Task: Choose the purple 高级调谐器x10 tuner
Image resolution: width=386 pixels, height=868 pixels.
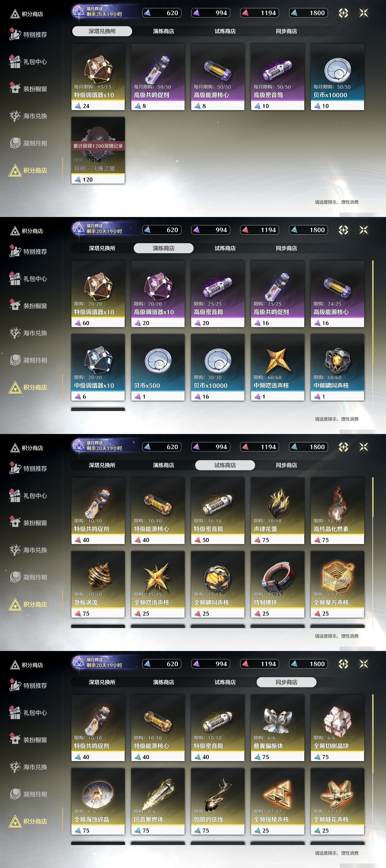Action: click(158, 294)
